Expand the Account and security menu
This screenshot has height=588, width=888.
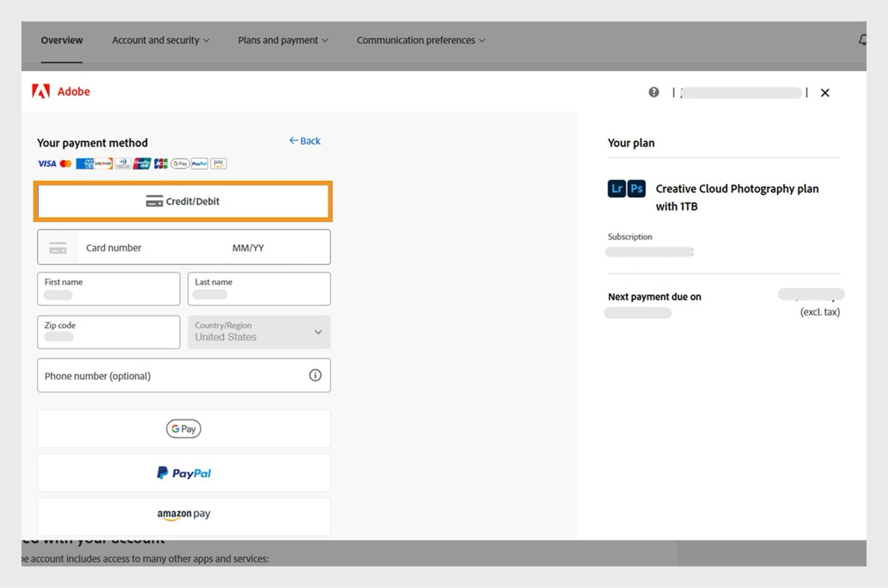tap(160, 40)
